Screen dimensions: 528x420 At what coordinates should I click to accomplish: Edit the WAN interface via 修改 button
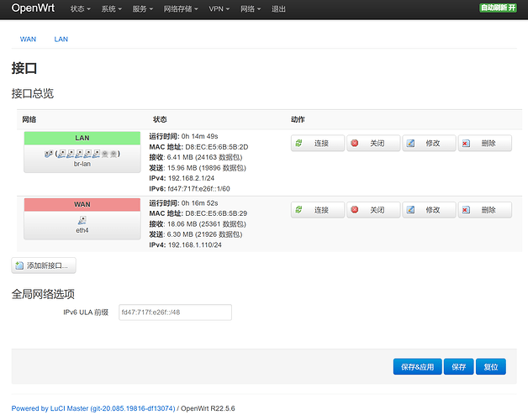click(428, 210)
